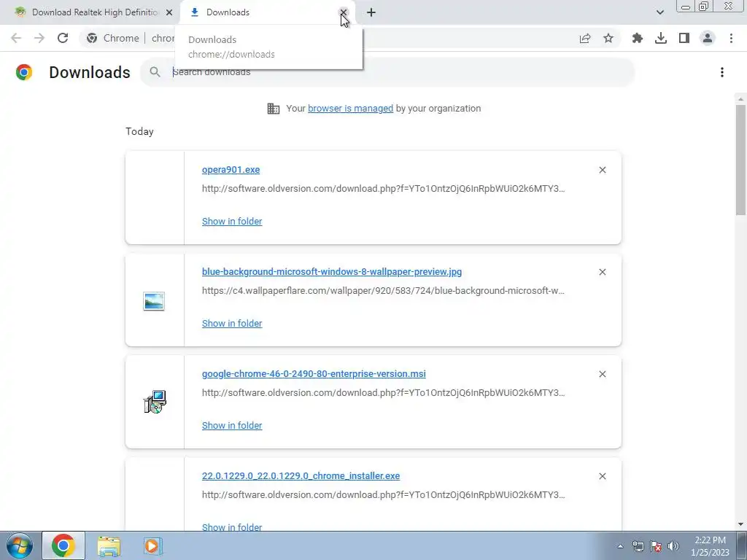Click the scrollbar down arrow

click(x=740, y=524)
